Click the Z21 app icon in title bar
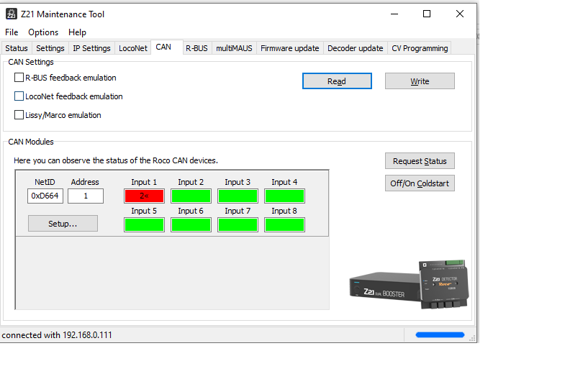 [12, 14]
